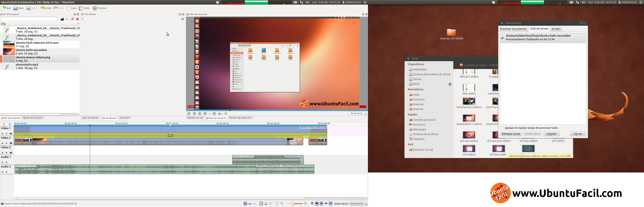Image resolution: width=644 pixels, height=207 pixels.
Task: Click the Open project toolbar button
Action: coord(19,8)
